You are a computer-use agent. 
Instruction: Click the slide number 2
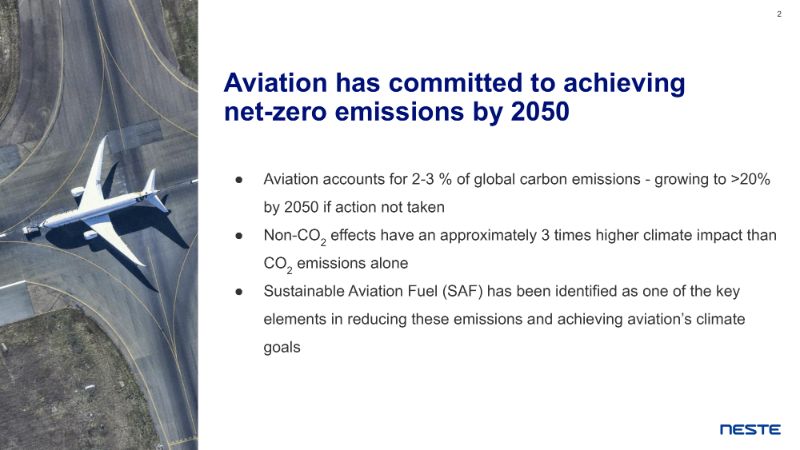pyautogui.click(x=779, y=14)
